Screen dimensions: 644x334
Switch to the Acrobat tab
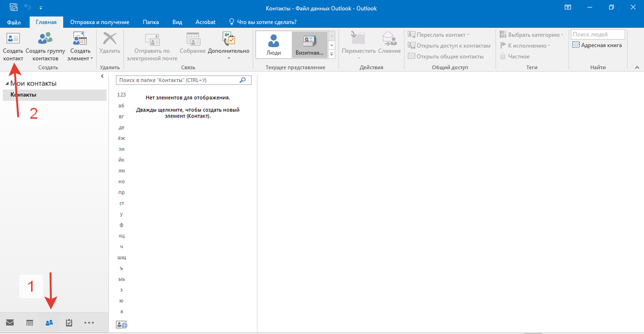(x=205, y=22)
